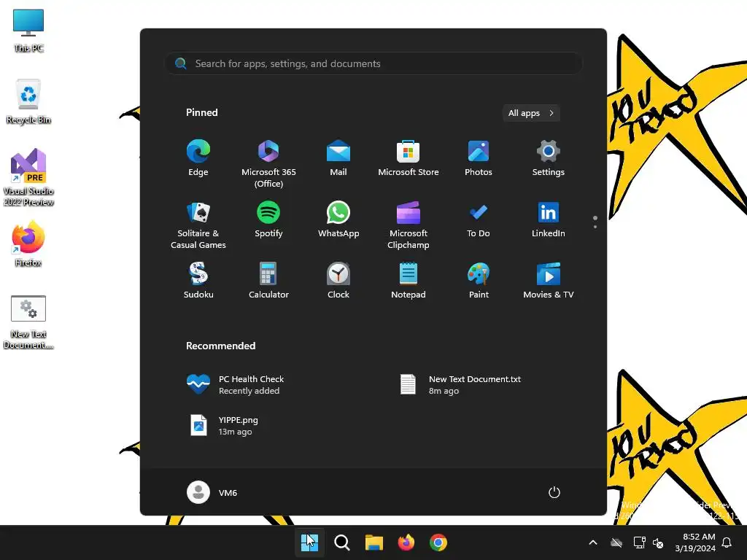The image size is (747, 560).
Task: Select New Text Document desktop file
Action: (x=28, y=322)
